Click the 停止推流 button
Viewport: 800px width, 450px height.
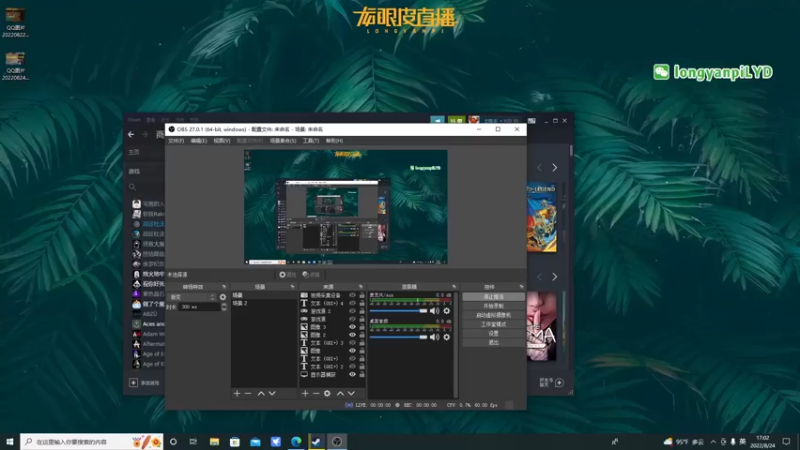point(493,296)
